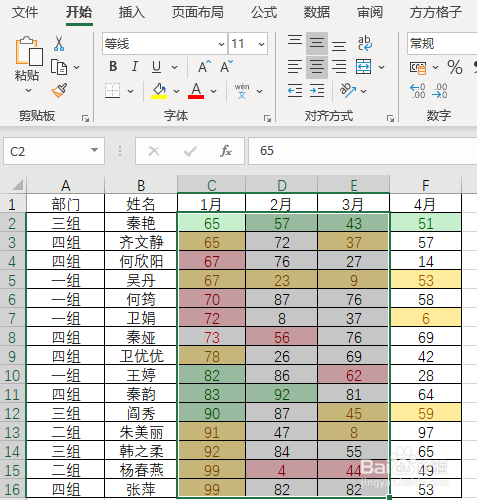The image size is (477, 500).
Task: Click the accounting number format icon
Action: coord(418,68)
